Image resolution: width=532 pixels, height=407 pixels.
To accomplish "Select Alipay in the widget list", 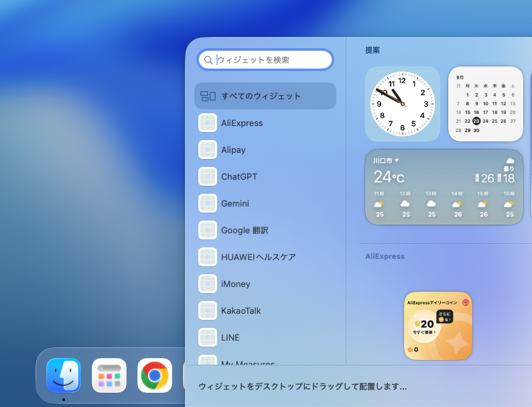I will click(265, 150).
